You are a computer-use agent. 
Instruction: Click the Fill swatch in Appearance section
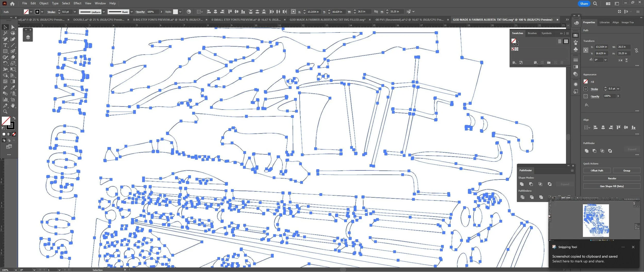[x=586, y=82]
